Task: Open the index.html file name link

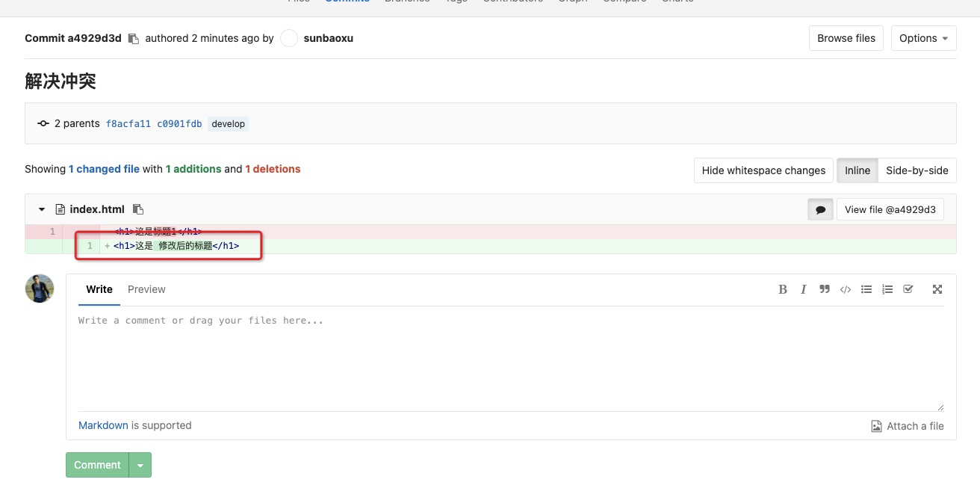Action: [97, 209]
